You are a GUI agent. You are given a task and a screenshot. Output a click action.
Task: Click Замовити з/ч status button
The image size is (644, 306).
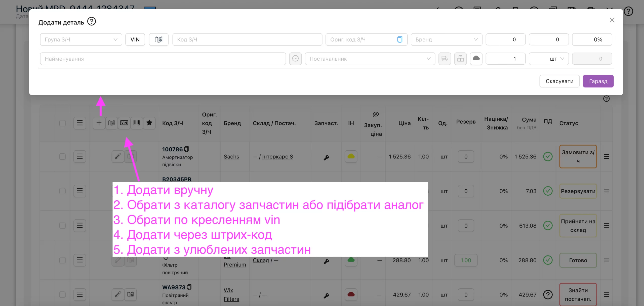[x=578, y=156]
